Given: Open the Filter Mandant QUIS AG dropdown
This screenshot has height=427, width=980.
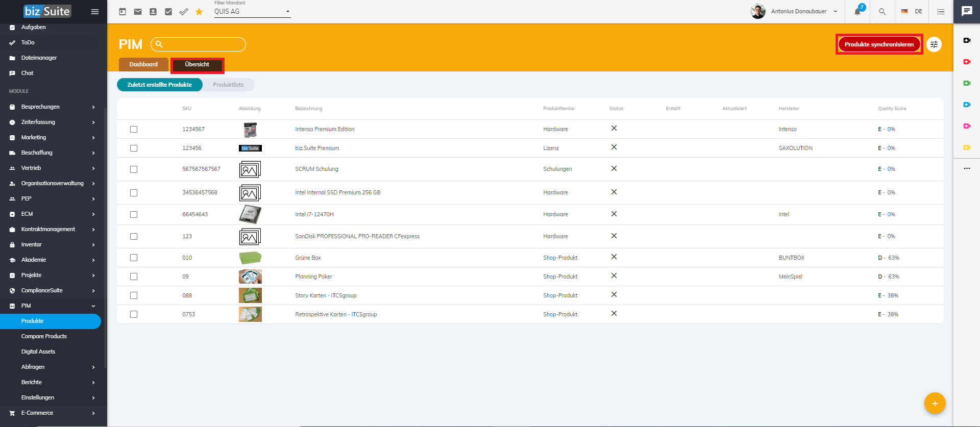Looking at the screenshot, I should point(252,12).
